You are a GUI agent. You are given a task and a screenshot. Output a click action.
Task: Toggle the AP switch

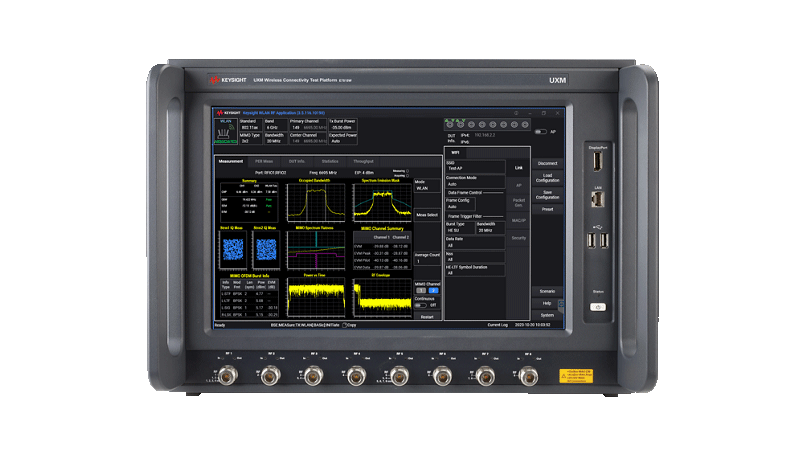click(540, 132)
